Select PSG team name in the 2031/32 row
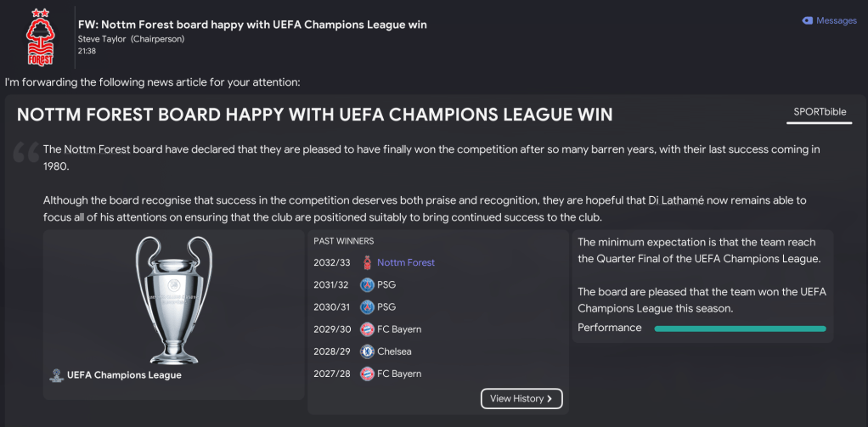Viewport: 868px width, 427px height. pos(386,285)
